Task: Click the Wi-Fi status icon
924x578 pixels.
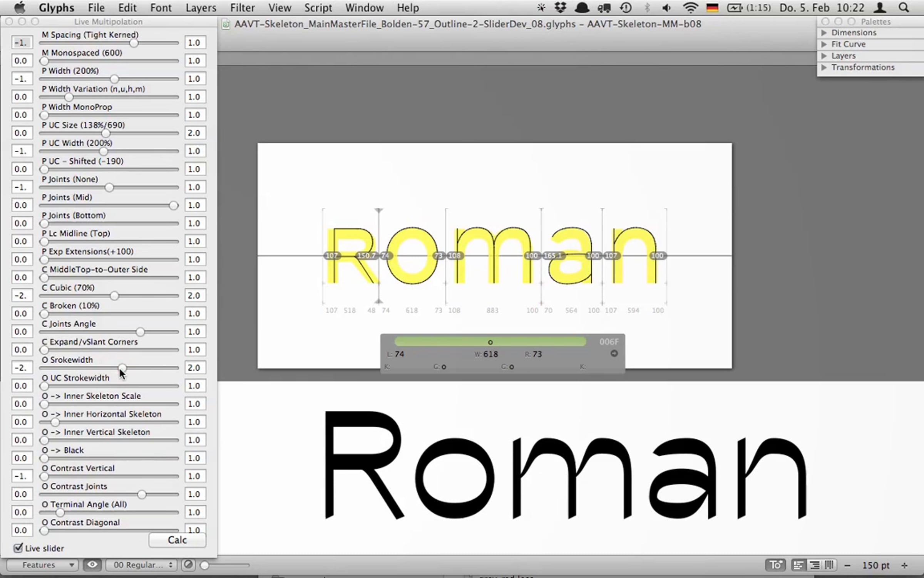Action: 690,8
